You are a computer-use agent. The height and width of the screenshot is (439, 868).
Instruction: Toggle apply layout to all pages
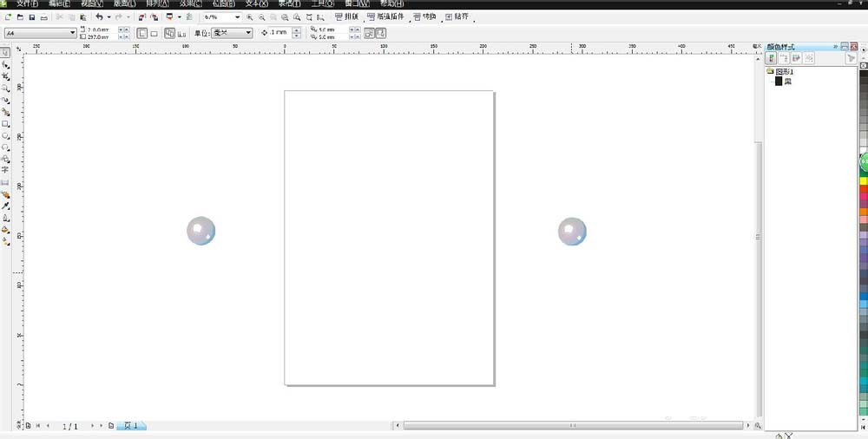pyautogui.click(x=169, y=33)
